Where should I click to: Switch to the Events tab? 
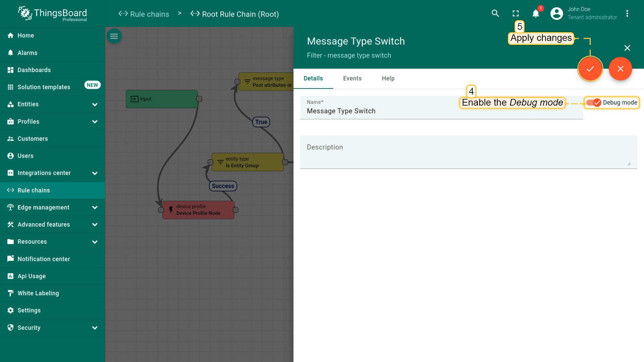tap(352, 78)
